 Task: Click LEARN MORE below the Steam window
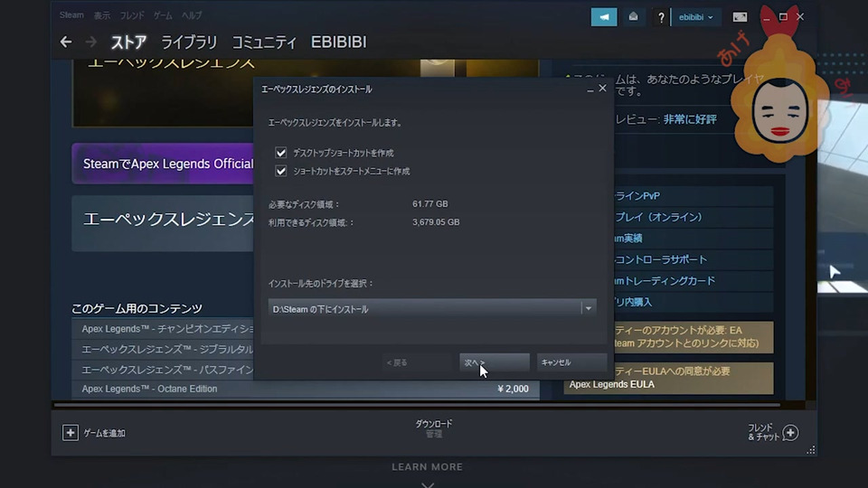click(x=427, y=467)
